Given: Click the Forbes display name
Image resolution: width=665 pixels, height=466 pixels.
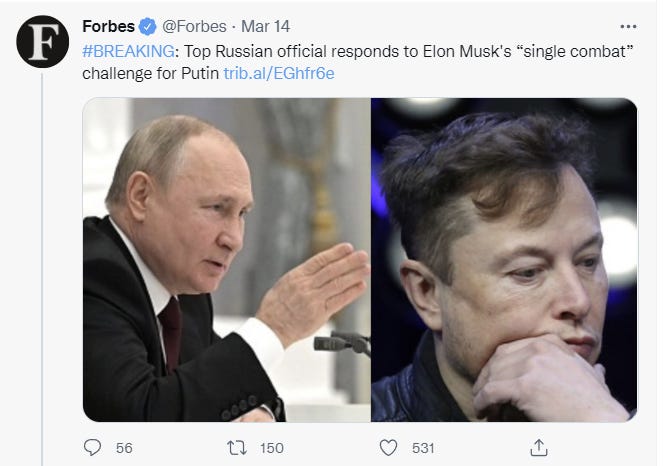Looking at the screenshot, I should pos(109,27).
